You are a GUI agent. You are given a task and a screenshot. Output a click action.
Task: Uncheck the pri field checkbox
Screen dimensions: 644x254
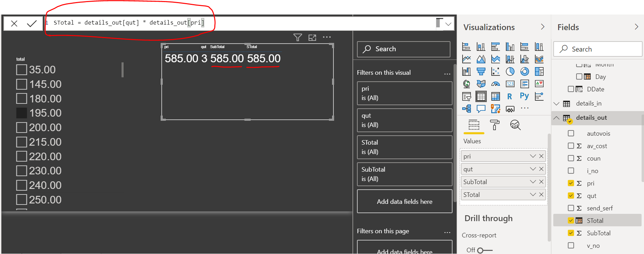coord(571,183)
